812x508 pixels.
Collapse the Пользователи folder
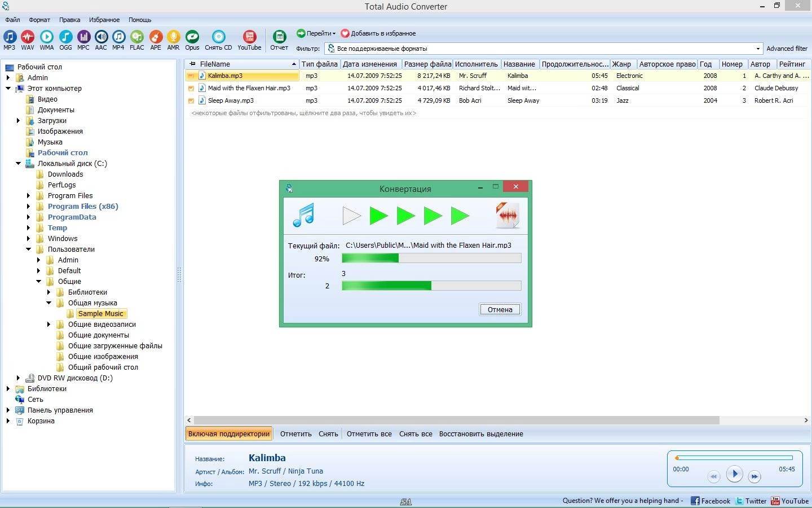tap(29, 249)
